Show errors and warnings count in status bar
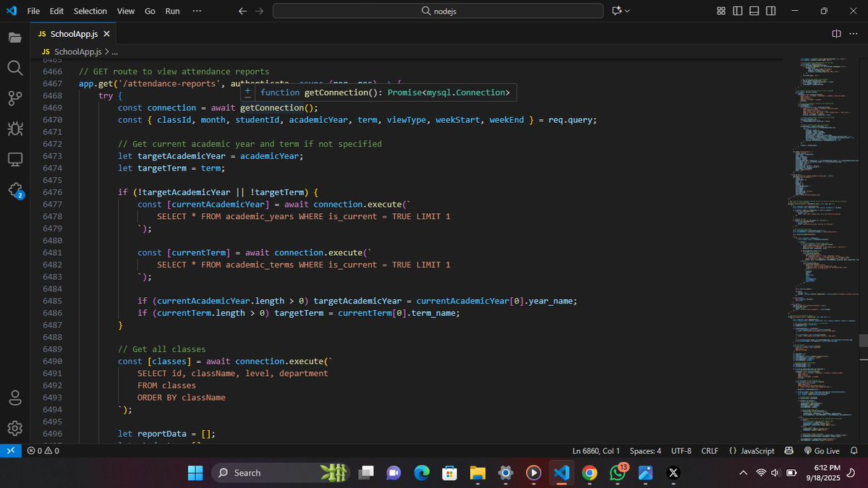Image resolution: width=868 pixels, height=488 pixels. (x=43, y=450)
